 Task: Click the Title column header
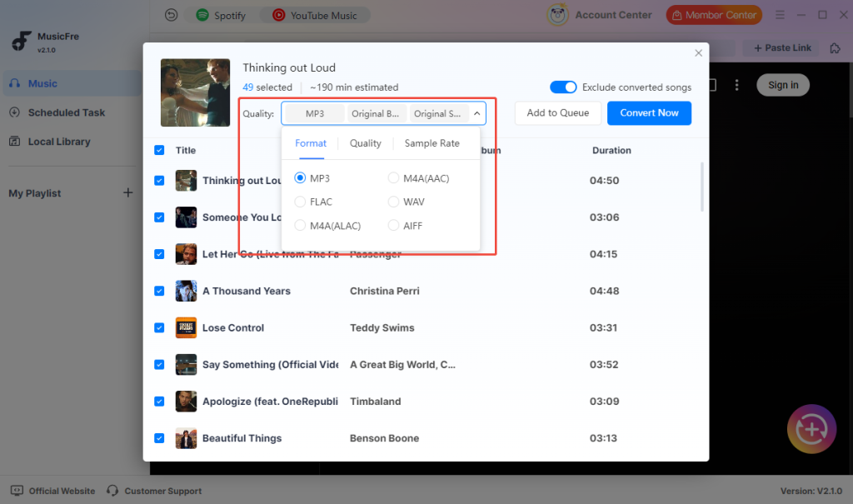(x=186, y=150)
